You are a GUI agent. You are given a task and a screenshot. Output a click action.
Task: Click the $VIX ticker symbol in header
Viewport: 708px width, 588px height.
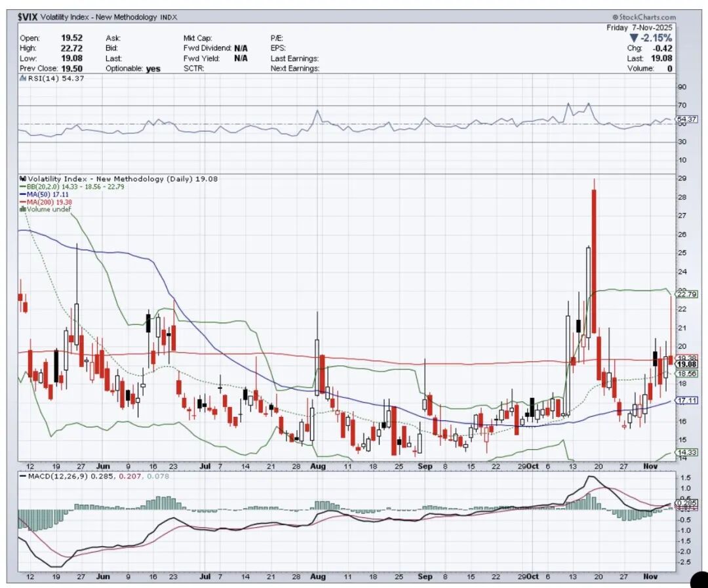(28, 17)
